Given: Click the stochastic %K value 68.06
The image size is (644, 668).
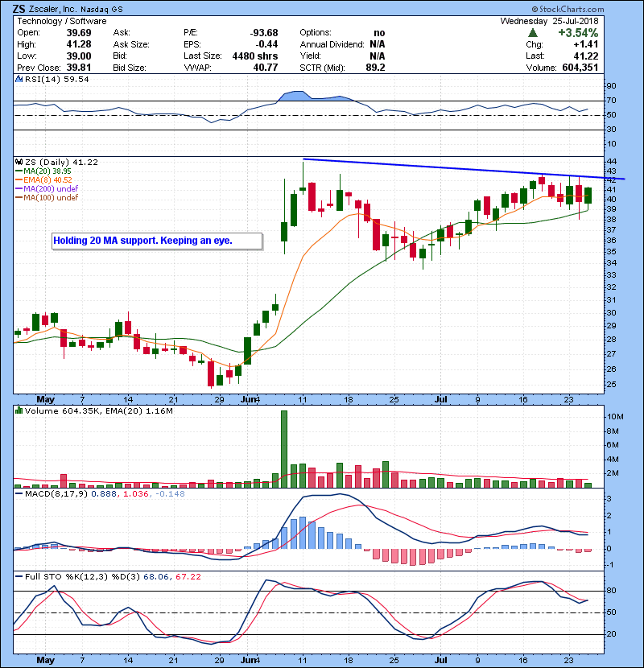Looking at the screenshot, I should coord(156,577).
